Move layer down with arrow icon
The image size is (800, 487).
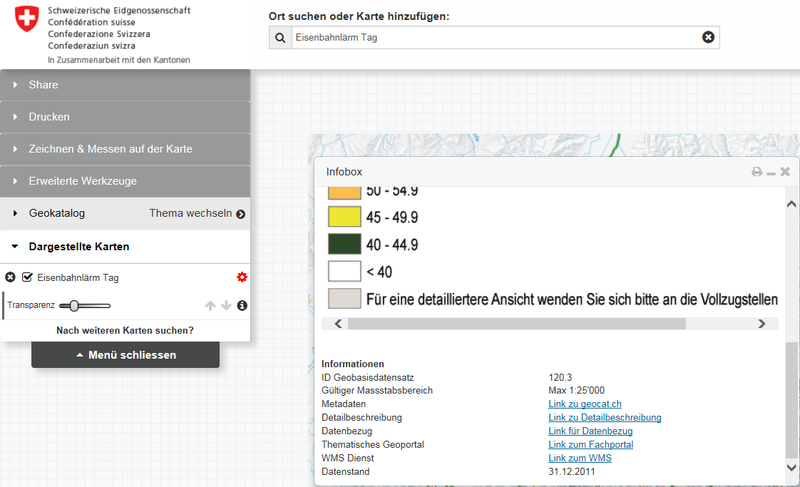(x=226, y=305)
